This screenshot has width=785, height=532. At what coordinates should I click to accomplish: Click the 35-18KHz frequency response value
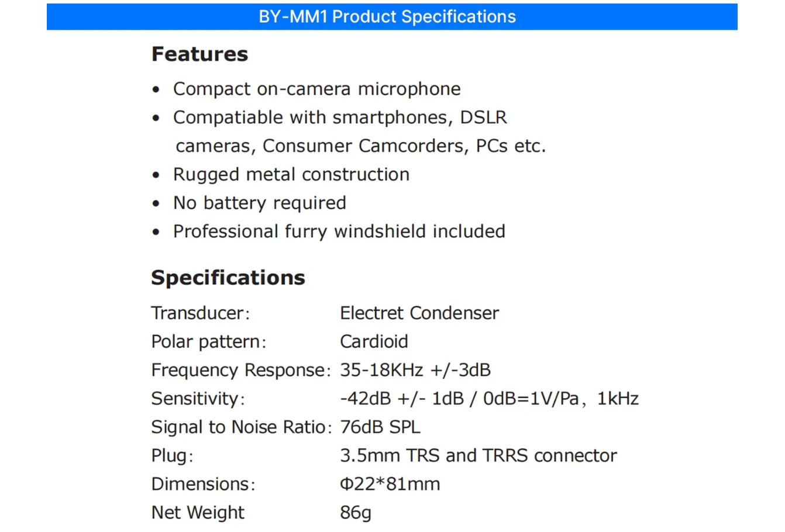(x=415, y=370)
